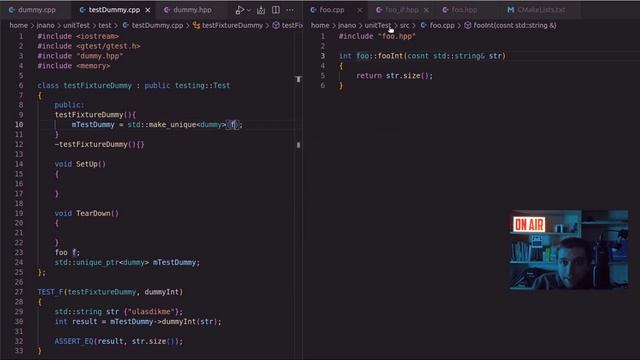Click the C++ icon before foo.cpp in the breadcrumb

coord(424,25)
